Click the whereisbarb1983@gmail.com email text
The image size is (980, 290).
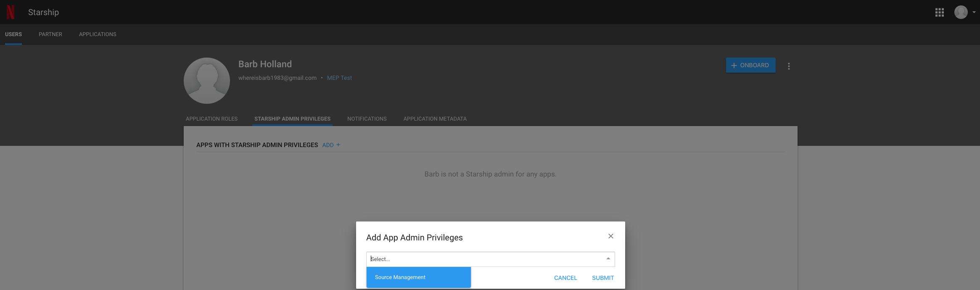[x=277, y=78]
